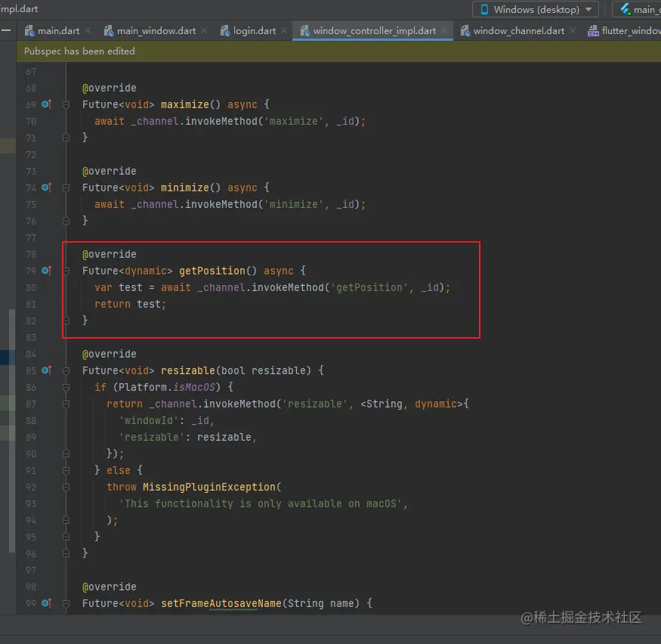
Task: Switch to the main_window.dart tab
Action: tap(156, 31)
